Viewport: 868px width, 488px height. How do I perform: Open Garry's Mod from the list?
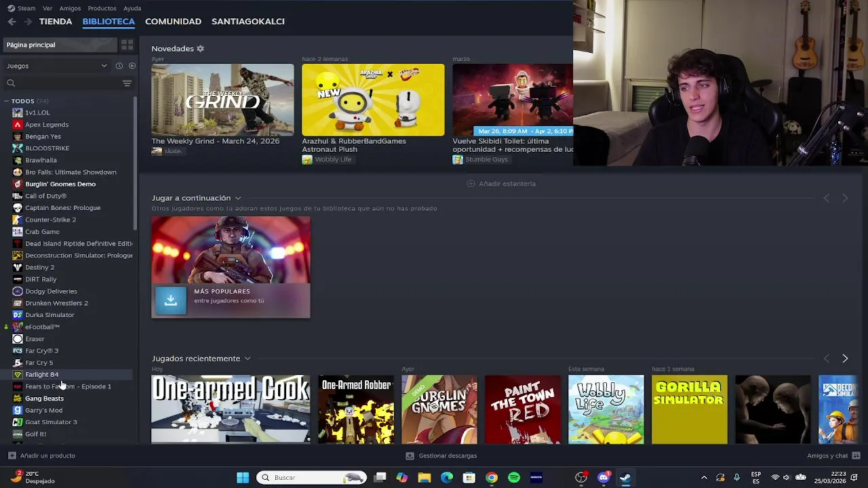point(43,410)
